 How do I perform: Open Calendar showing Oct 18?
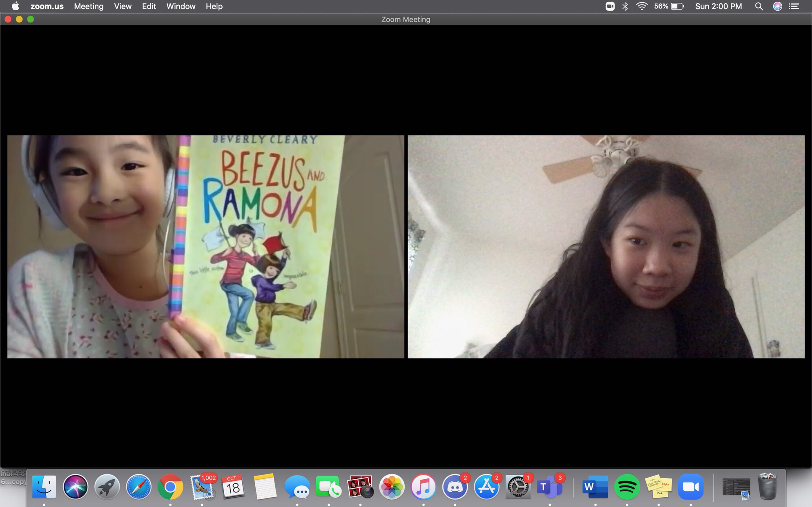click(x=233, y=487)
